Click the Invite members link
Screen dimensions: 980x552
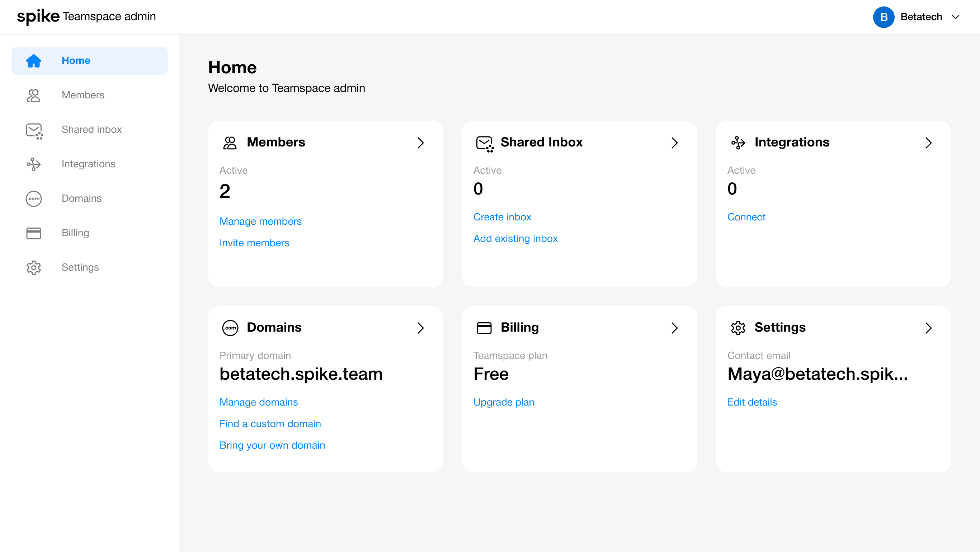point(254,243)
